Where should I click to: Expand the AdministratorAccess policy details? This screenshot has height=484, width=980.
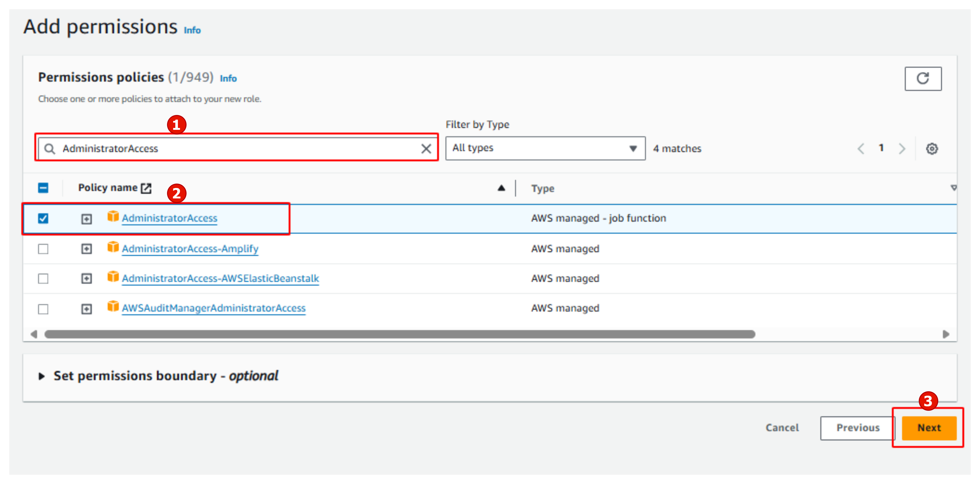click(86, 219)
